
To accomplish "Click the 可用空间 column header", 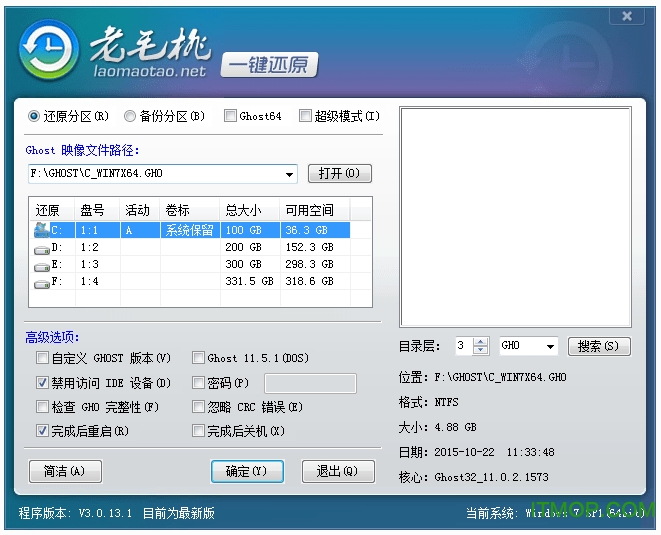I will click(310, 210).
